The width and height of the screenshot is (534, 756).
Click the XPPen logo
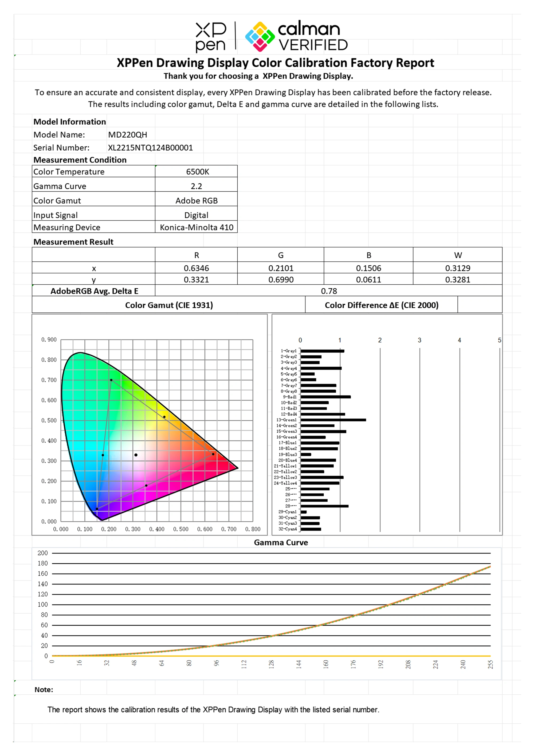tap(211, 37)
